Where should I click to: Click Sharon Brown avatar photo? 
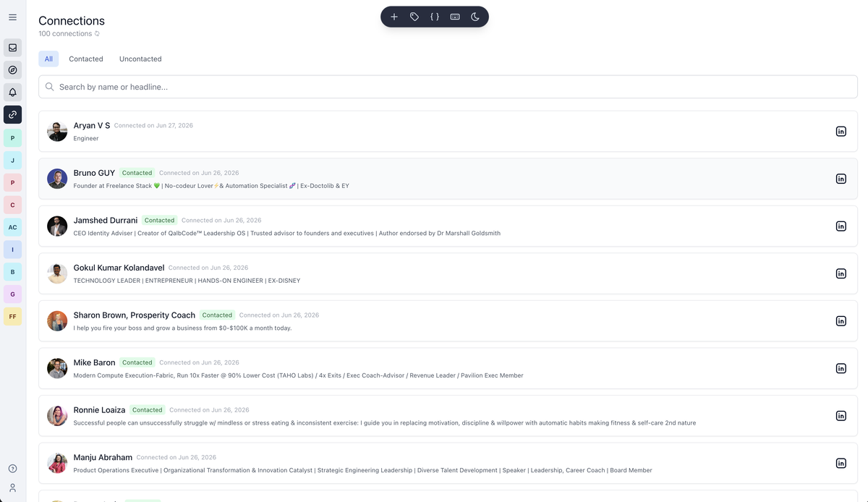[x=57, y=321]
